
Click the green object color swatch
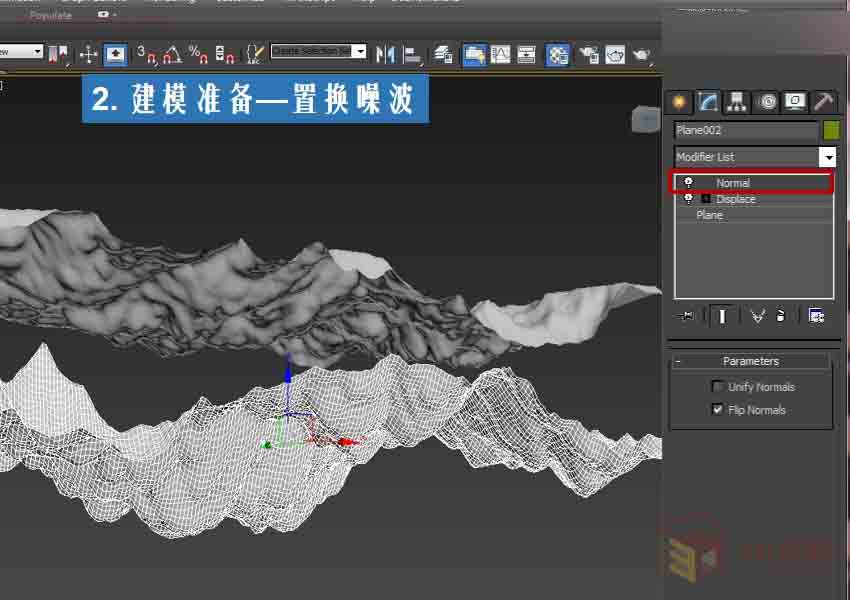pos(831,130)
